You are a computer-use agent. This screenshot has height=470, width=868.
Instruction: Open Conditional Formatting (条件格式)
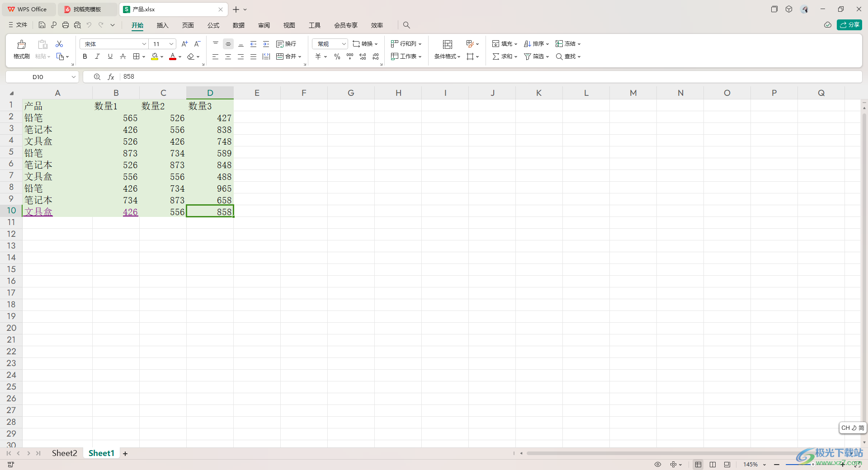447,50
